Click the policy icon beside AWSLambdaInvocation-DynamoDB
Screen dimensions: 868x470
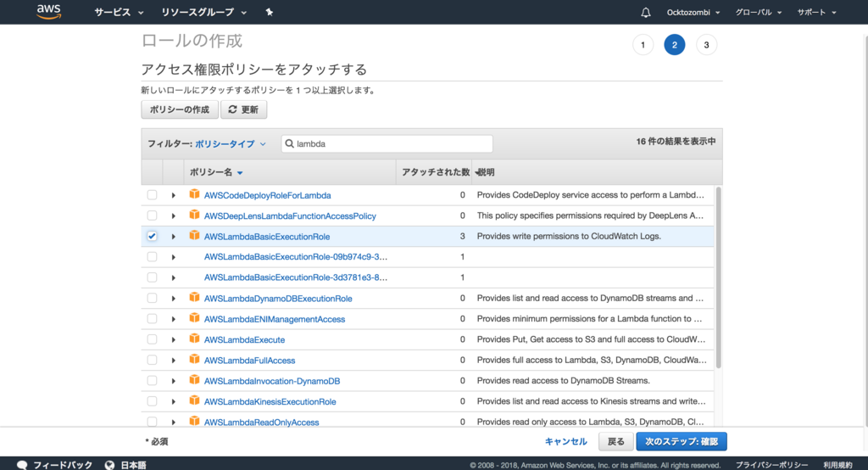coord(194,380)
